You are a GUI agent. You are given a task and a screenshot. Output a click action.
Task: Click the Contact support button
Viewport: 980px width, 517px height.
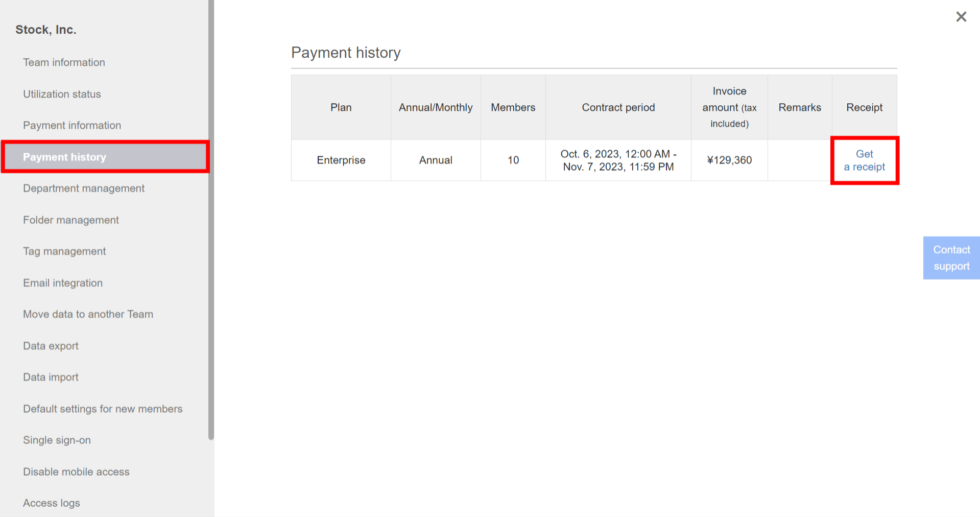coord(951,257)
